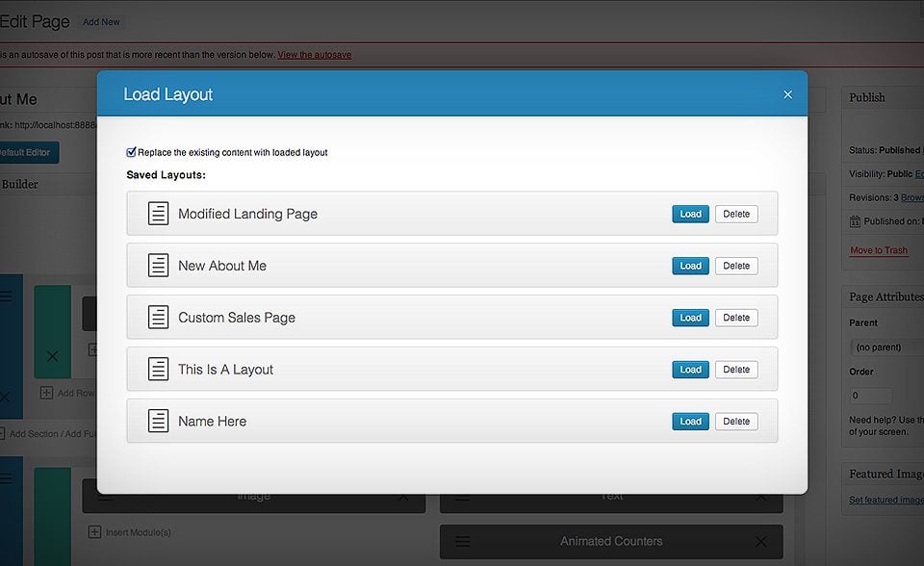Delete the Name Here layout

click(x=736, y=422)
